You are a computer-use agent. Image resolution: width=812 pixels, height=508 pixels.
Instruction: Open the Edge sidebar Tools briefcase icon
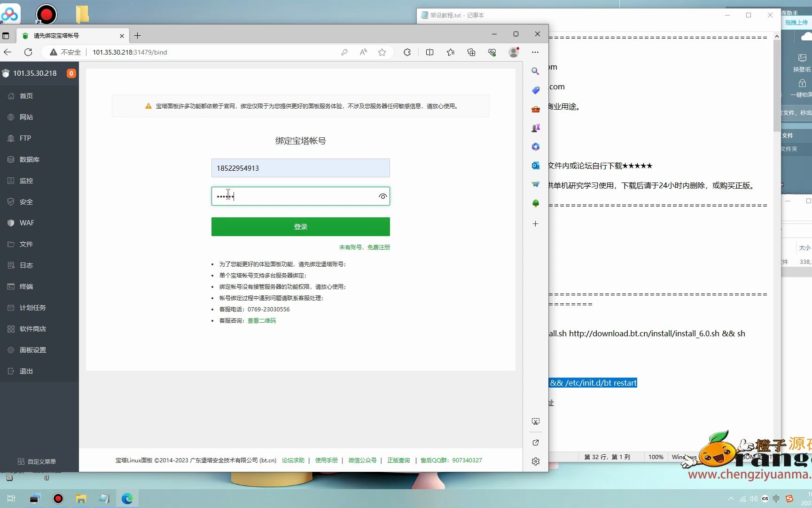535,109
